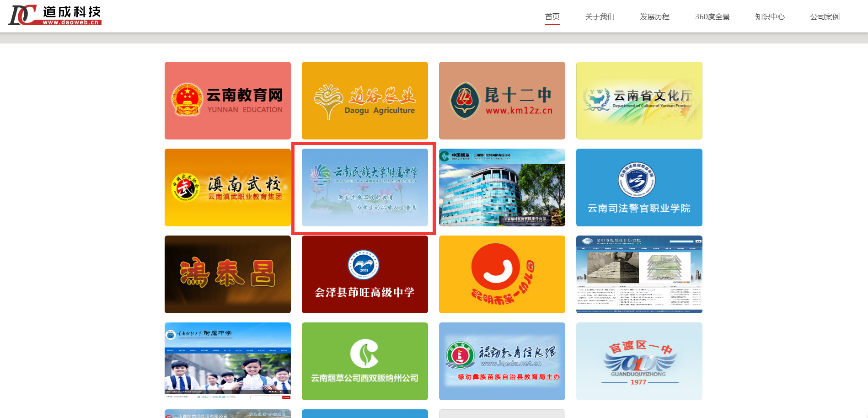Open the 昆明市第一幼儿园 orange card

point(502,274)
